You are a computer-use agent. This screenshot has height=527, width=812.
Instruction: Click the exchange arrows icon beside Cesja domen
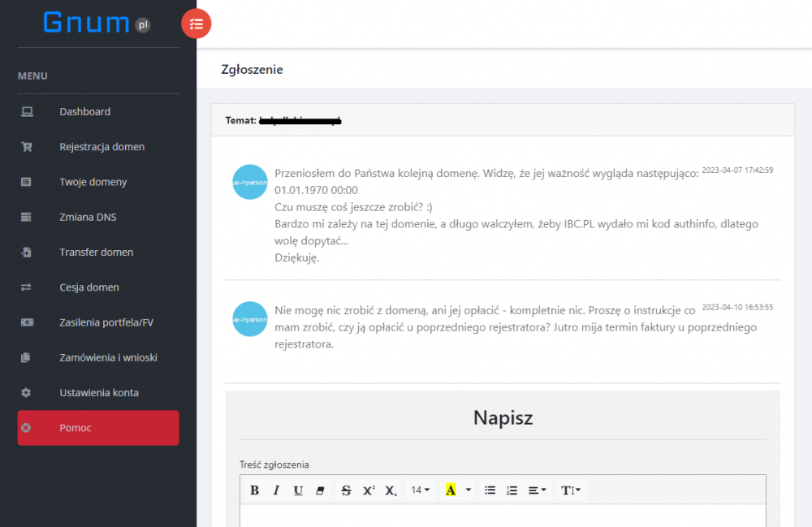click(27, 287)
